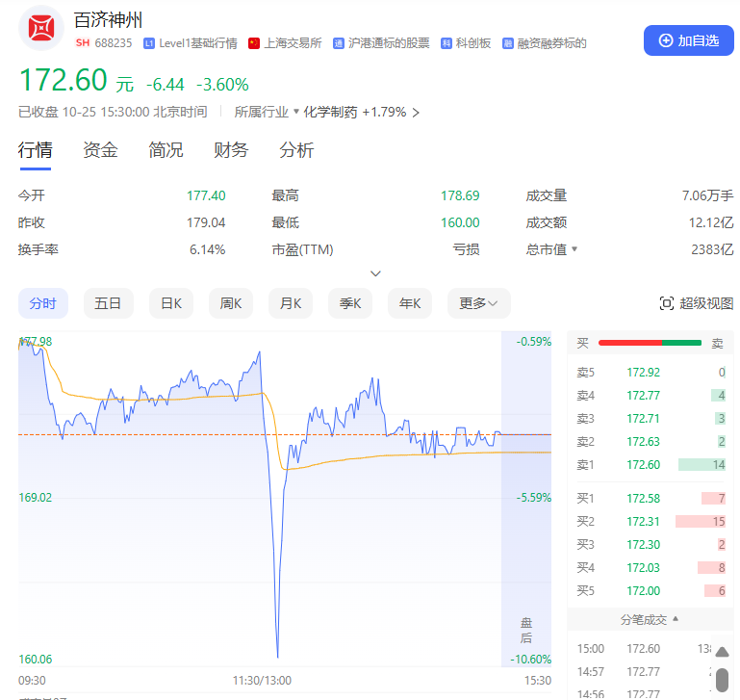The height and width of the screenshot is (700, 740).
Task: Click the Level1基础行情 L1 badge icon
Action: 149,43
